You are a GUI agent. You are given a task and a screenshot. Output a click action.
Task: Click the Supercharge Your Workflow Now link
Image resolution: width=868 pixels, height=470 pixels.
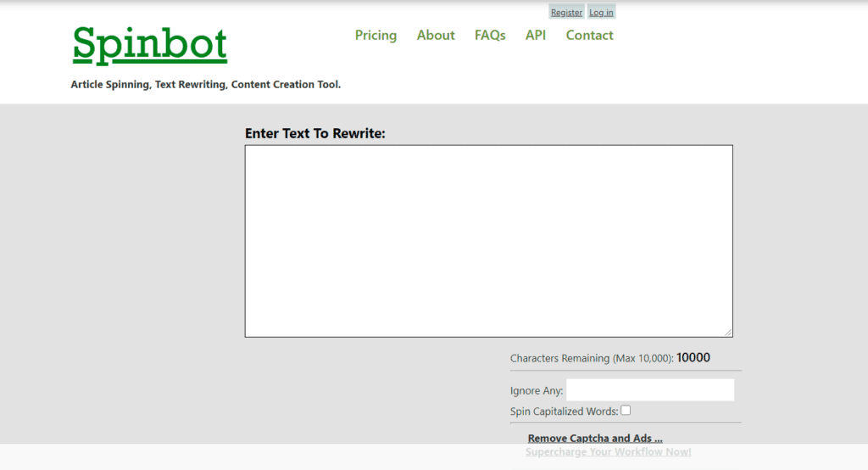pyautogui.click(x=609, y=451)
